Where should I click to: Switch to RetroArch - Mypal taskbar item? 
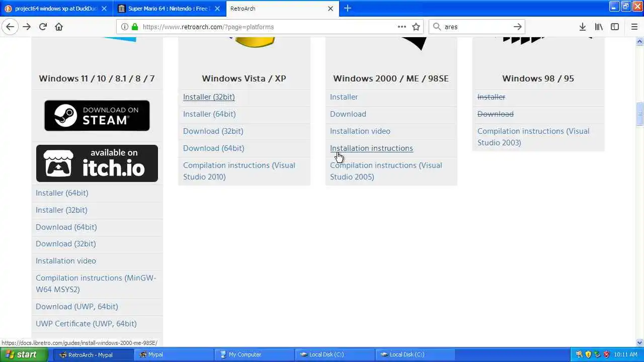tap(93, 354)
